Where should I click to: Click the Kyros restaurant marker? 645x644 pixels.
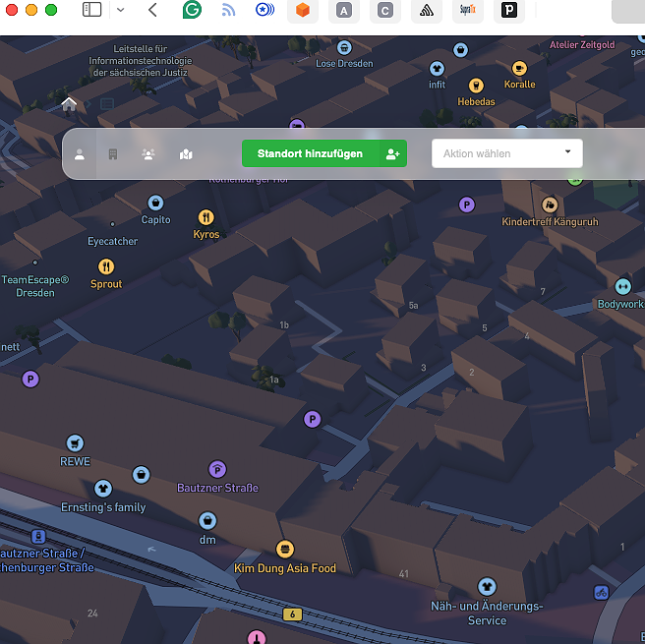[205, 217]
